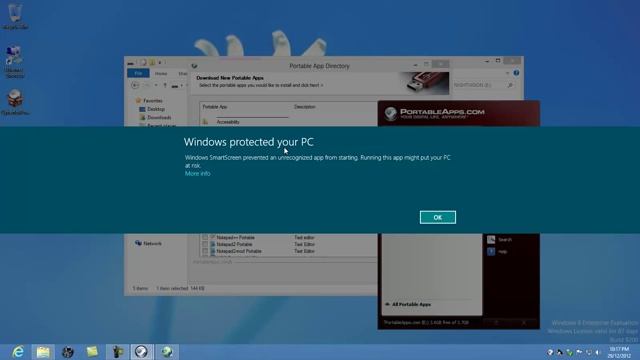Click Search in PortableApps menu
640x360 pixels.
(x=505, y=240)
